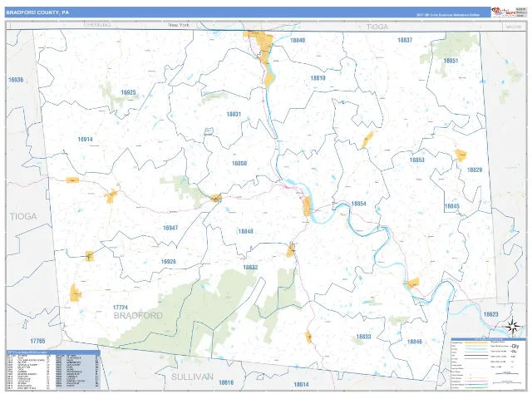The image size is (532, 399).
Task: Select ZIP code label 18616
Action: pyautogui.click(x=226, y=382)
